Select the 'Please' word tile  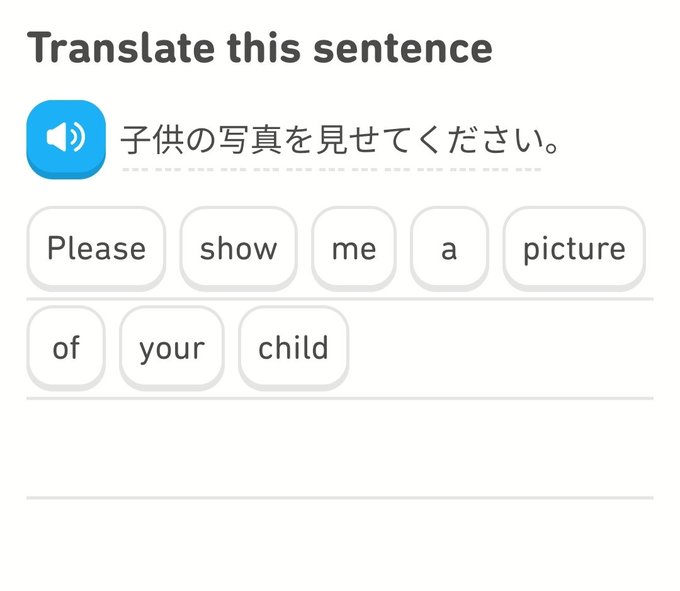(96, 248)
